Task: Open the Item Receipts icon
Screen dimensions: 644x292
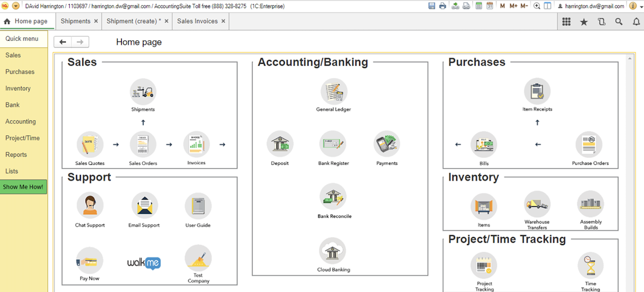Action: click(537, 91)
